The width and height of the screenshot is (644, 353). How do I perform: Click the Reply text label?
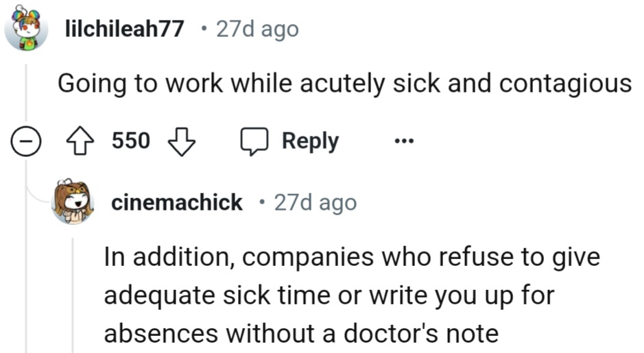coord(310,141)
